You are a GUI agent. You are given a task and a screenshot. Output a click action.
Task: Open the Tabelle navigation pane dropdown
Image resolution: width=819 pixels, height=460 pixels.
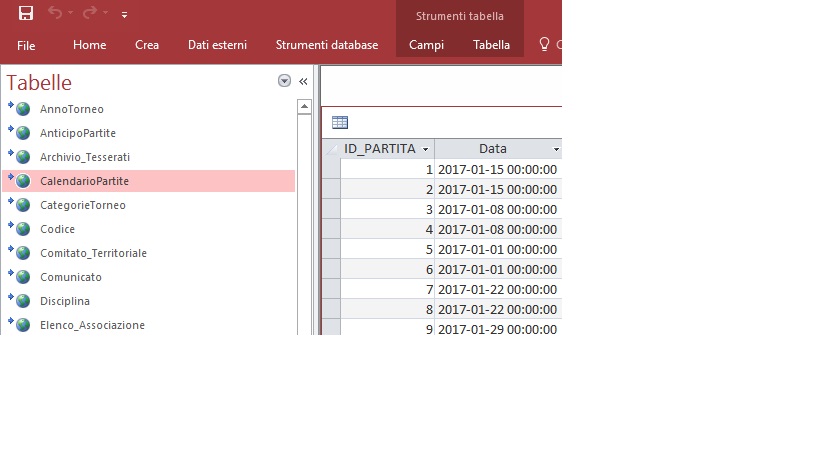click(x=284, y=81)
